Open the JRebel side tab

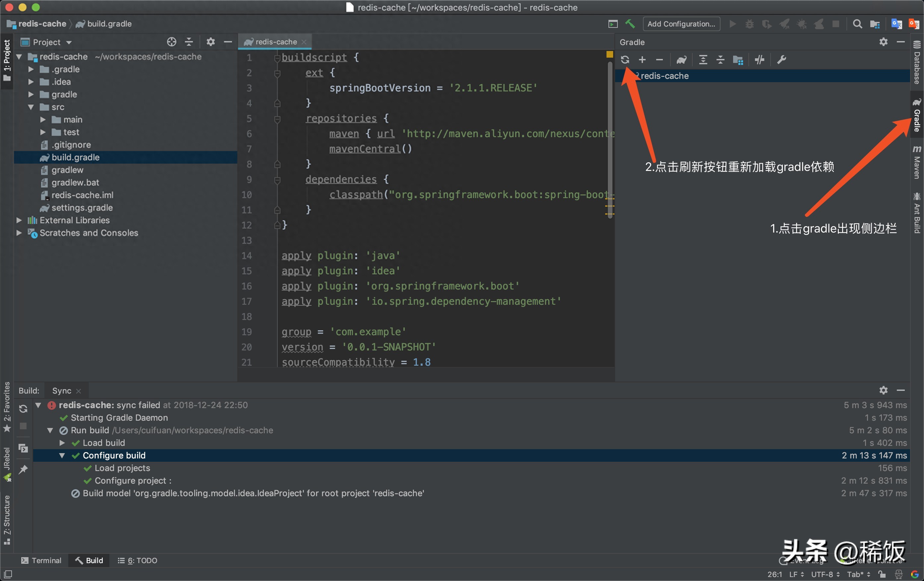tap(7, 464)
